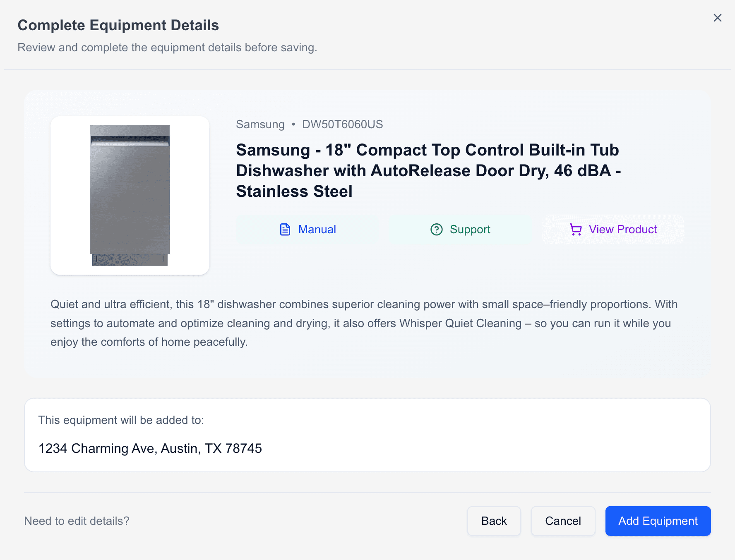Screen dimensions: 735x560
Task: Click the question mark icon beside Support
Action: 437,229
